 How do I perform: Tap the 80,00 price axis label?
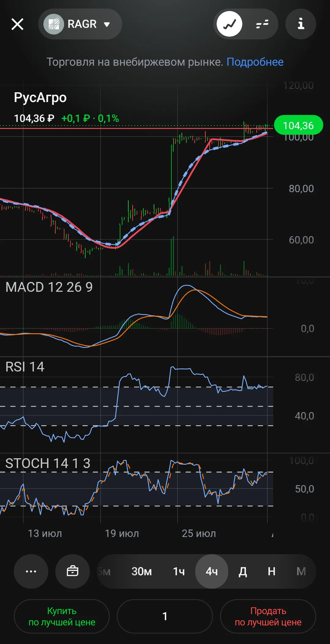[x=301, y=188]
